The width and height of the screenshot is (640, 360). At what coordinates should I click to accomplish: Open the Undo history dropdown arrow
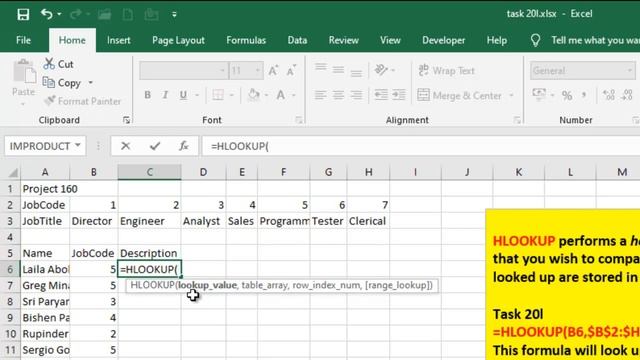pos(60,14)
